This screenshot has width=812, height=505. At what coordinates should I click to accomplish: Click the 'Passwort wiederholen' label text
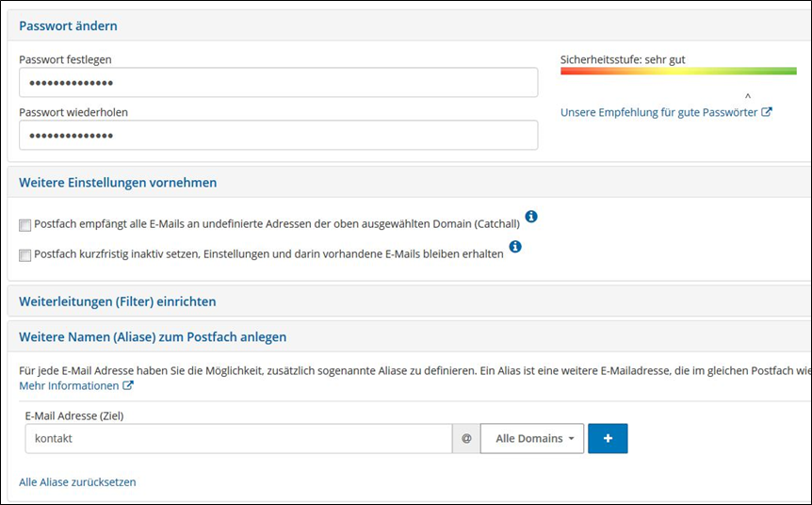coord(73,112)
